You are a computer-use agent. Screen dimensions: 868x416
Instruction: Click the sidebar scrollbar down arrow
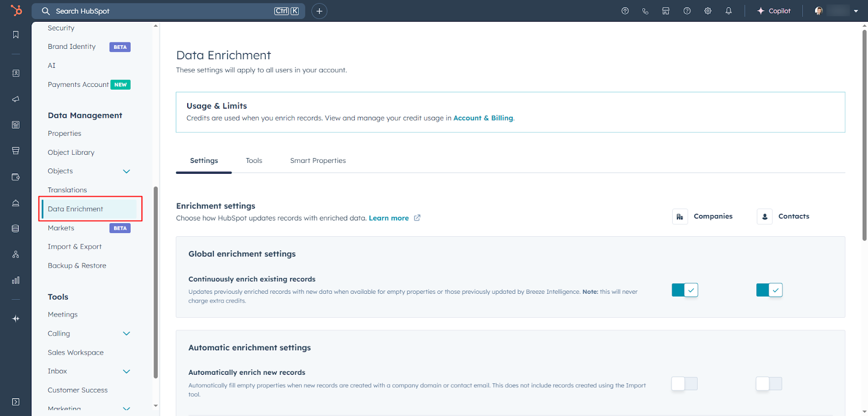pyautogui.click(x=156, y=406)
